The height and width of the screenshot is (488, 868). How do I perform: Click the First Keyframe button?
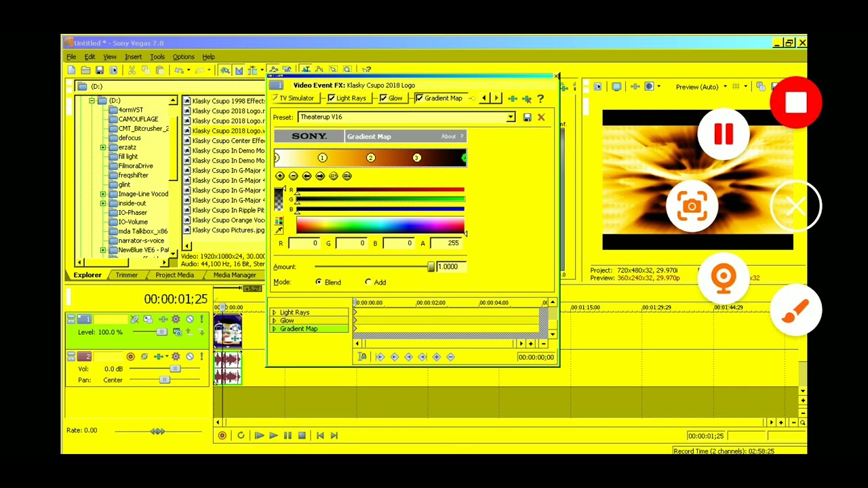[x=380, y=357]
